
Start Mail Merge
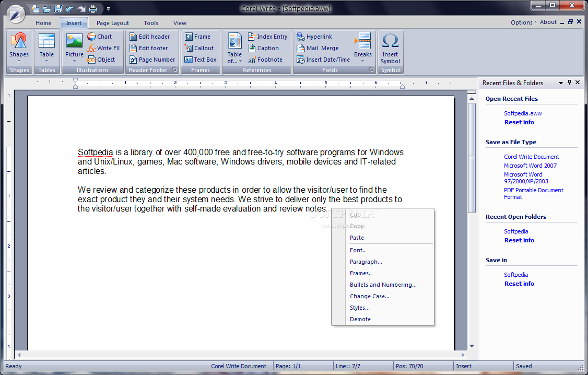coord(317,48)
